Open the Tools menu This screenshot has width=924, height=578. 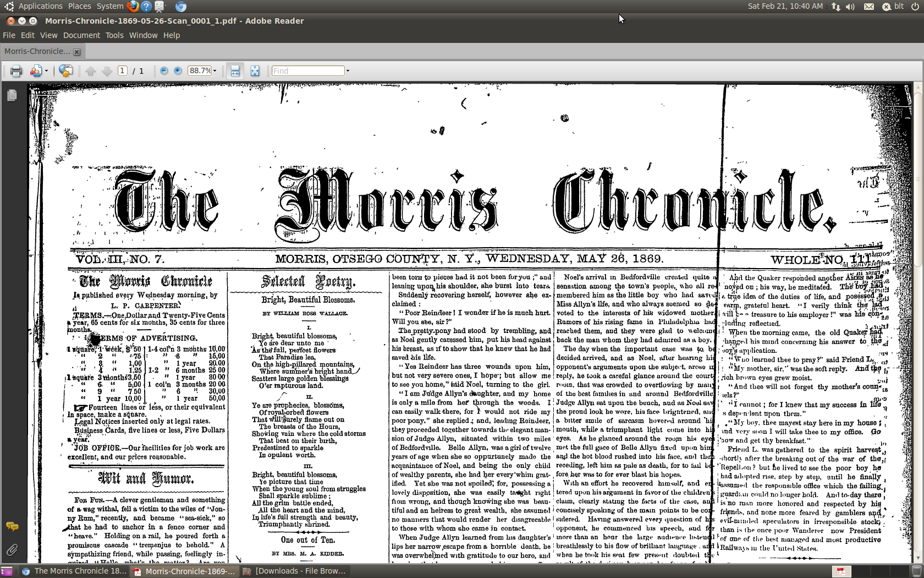point(114,35)
